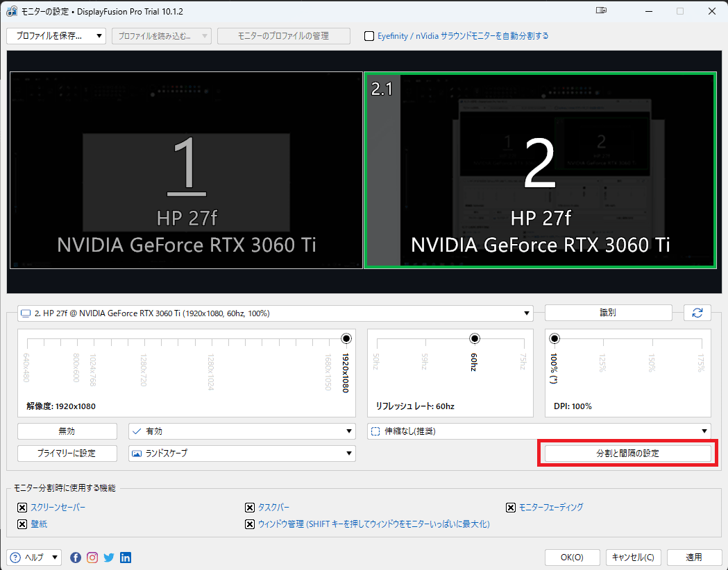The width and height of the screenshot is (728, 570).
Task: Click the DPI slider handle at 100%
Action: click(x=555, y=338)
